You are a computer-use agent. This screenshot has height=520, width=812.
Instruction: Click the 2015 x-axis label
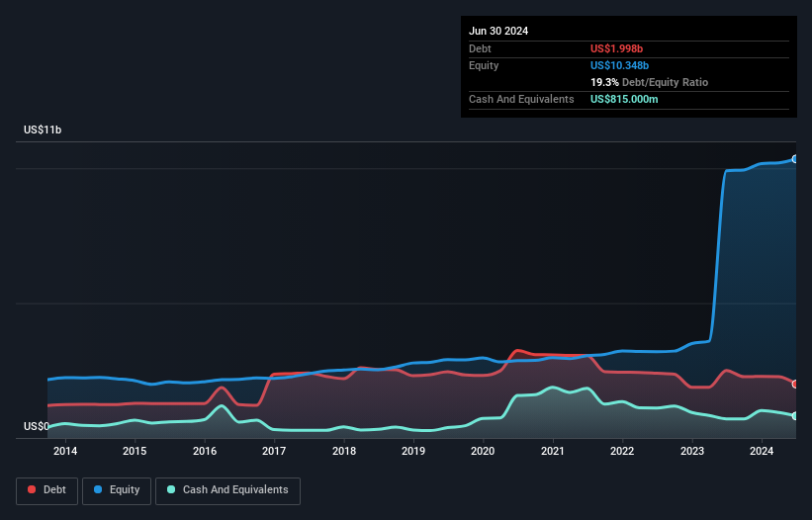tap(135, 451)
